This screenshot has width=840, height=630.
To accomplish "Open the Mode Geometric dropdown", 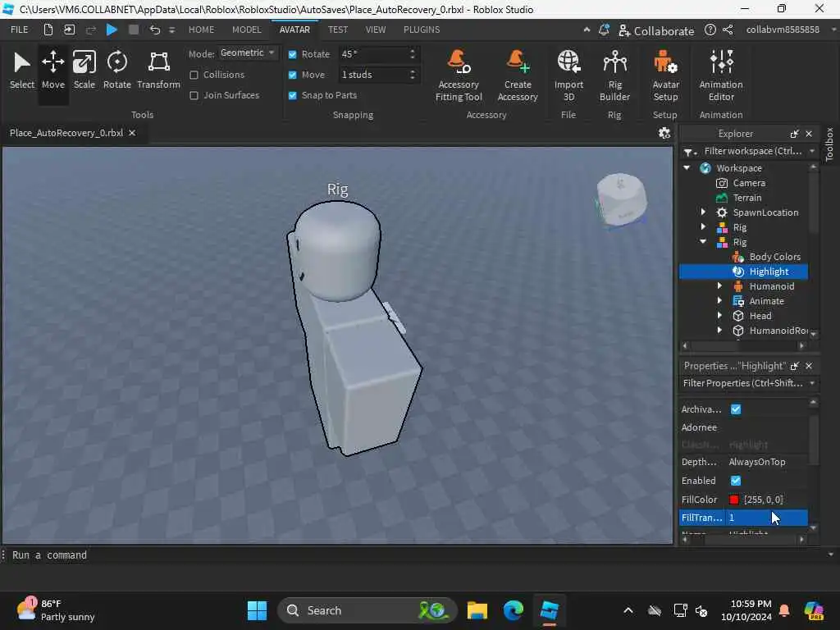I will click(x=248, y=53).
